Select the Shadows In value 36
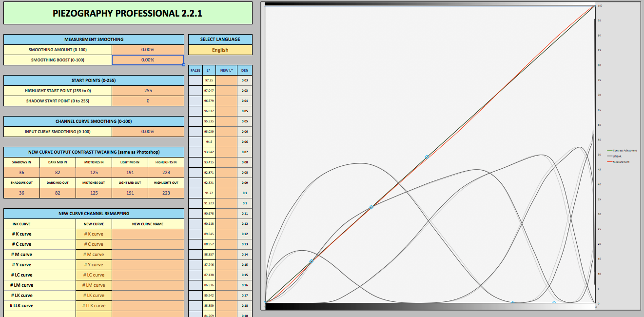 [x=21, y=173]
